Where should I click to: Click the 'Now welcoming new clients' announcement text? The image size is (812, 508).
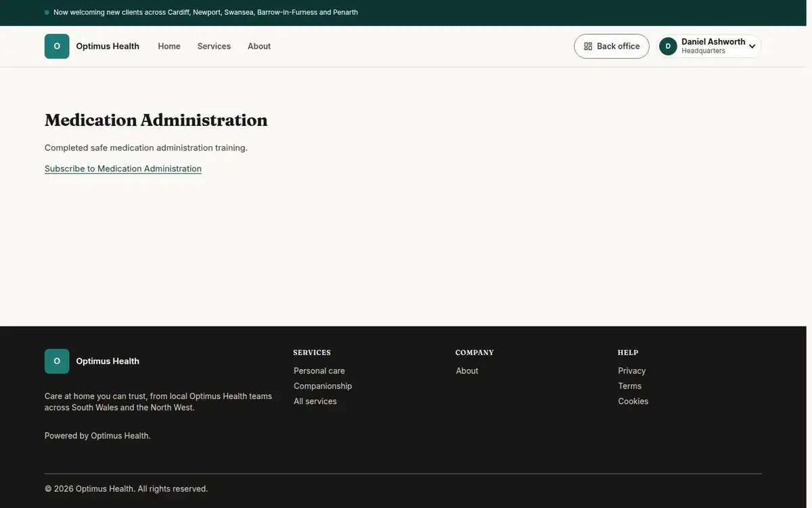coord(206,12)
